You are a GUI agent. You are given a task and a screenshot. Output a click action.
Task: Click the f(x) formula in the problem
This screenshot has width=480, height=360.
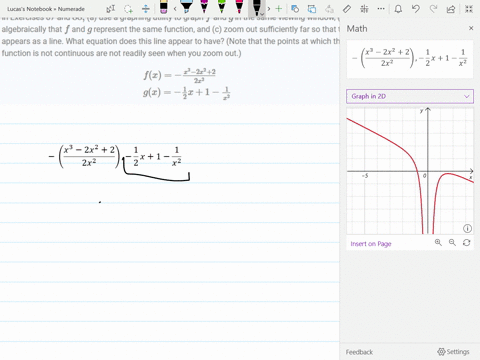(179, 76)
